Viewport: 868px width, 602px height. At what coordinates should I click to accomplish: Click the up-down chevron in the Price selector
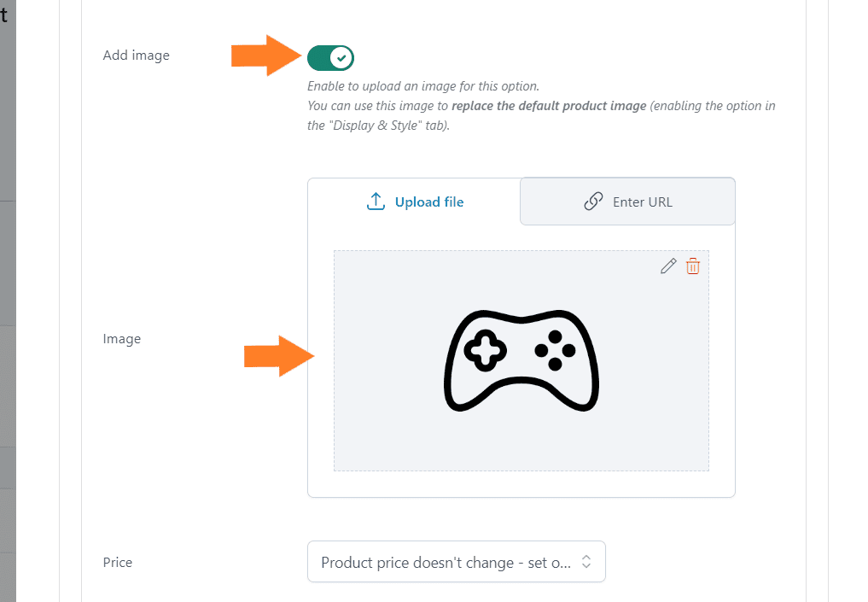[586, 562]
